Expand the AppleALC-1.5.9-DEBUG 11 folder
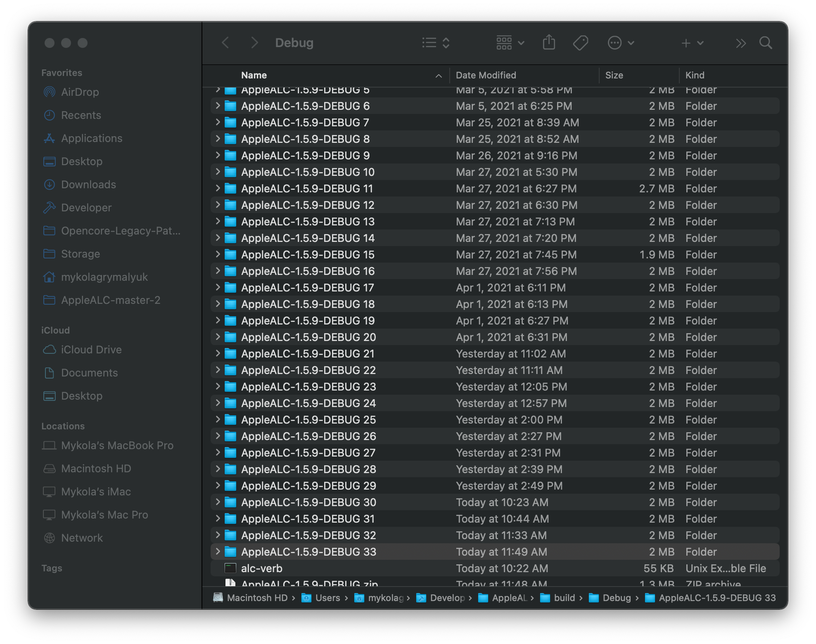Screen dimensions: 816x644 click(x=218, y=188)
